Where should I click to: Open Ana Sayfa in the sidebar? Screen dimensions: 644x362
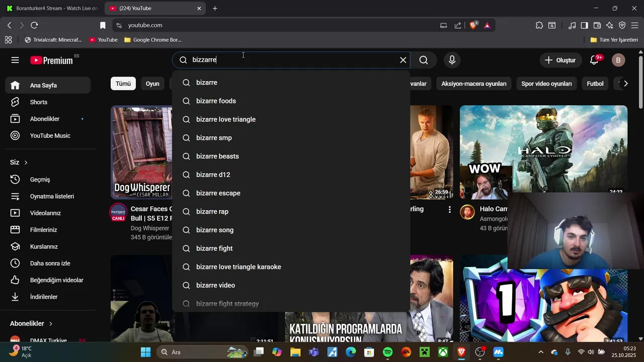(48, 85)
